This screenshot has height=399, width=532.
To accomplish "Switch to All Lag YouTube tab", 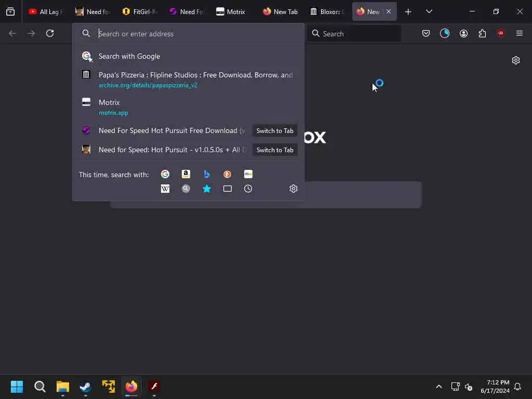I will click(46, 11).
